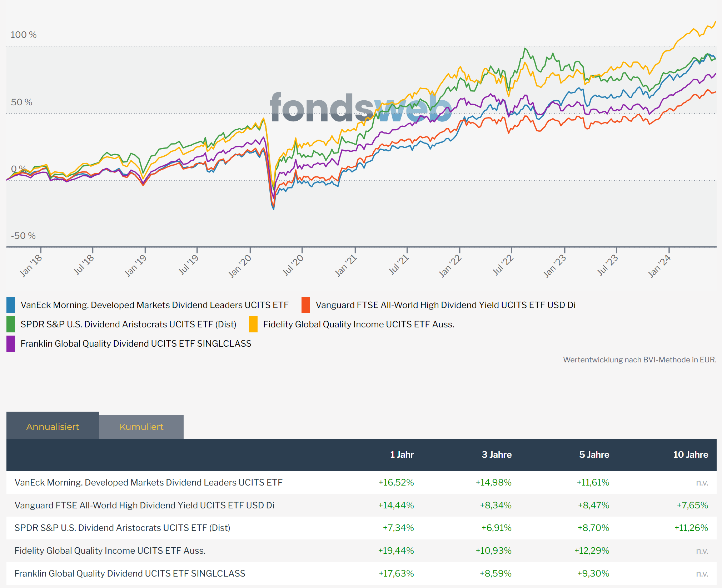The image size is (722, 588).
Task: Click the green SPDR legend color swatch
Action: [x=11, y=324]
